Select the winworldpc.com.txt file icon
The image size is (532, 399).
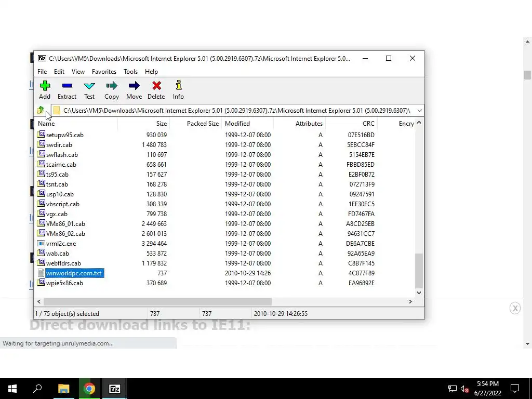coord(41,273)
